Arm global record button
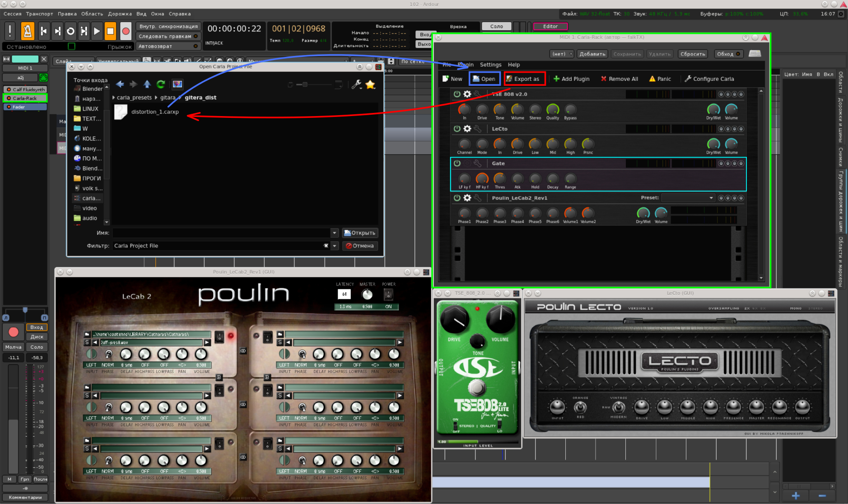The height and width of the screenshot is (504, 848). [126, 31]
